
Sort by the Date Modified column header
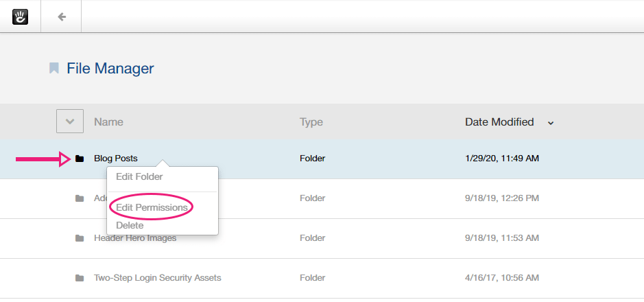pos(499,122)
